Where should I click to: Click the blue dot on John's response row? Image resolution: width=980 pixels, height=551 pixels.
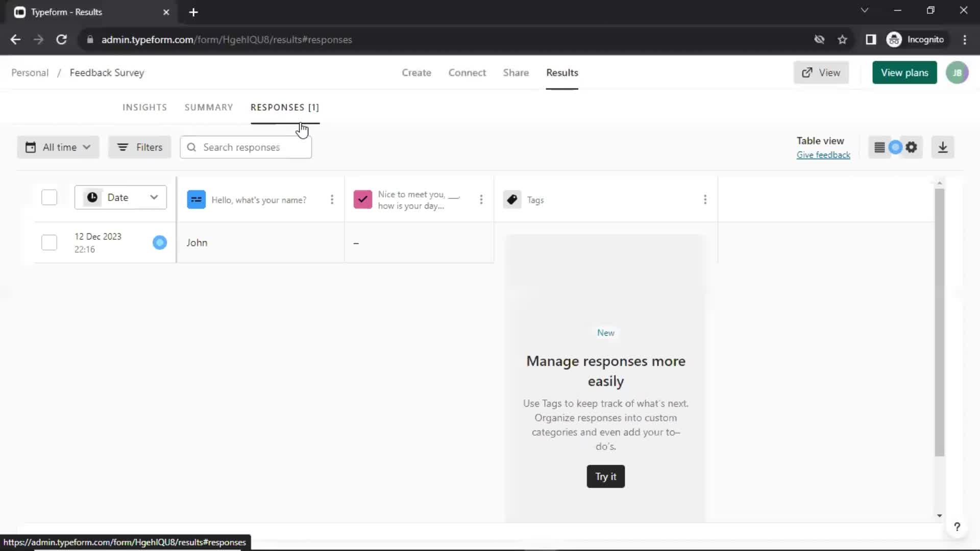[x=160, y=242]
